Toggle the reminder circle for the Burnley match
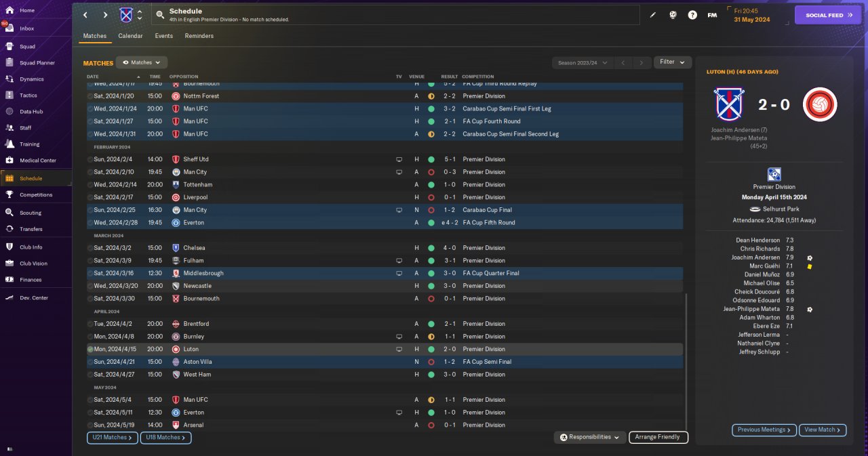868x456 pixels. point(90,336)
